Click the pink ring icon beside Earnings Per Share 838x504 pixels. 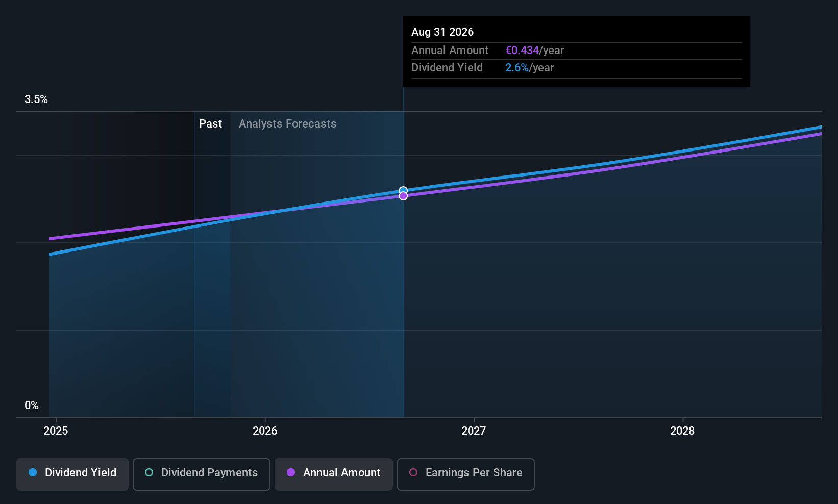[413, 473]
